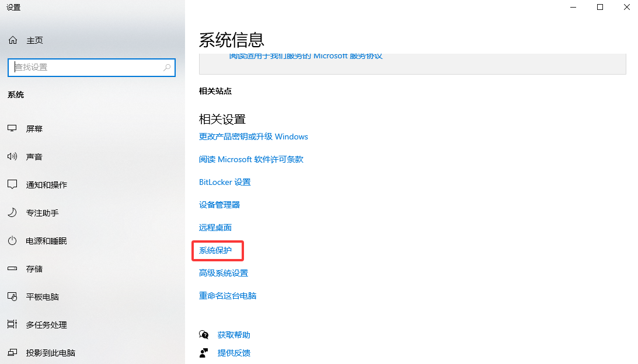The width and height of the screenshot is (638, 364).
Task: Click the 系统 section heading in the sidebar
Action: [x=16, y=94]
